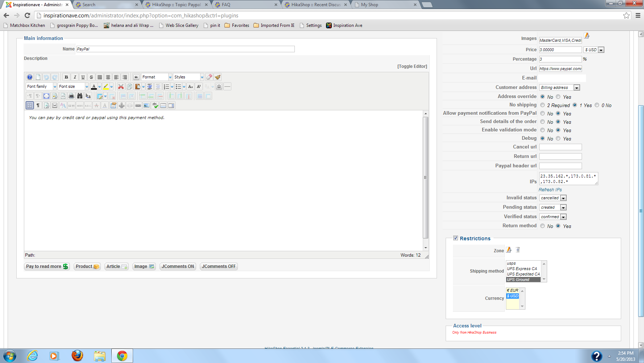Click the cleanup broom icon
Viewport: 644px width, 363px height.
pyautogui.click(x=218, y=77)
